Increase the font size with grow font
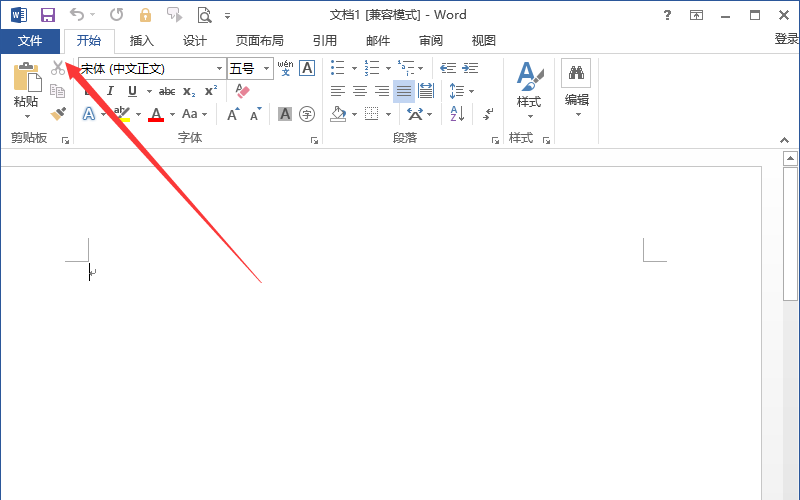The width and height of the screenshot is (800, 500). coord(233,114)
